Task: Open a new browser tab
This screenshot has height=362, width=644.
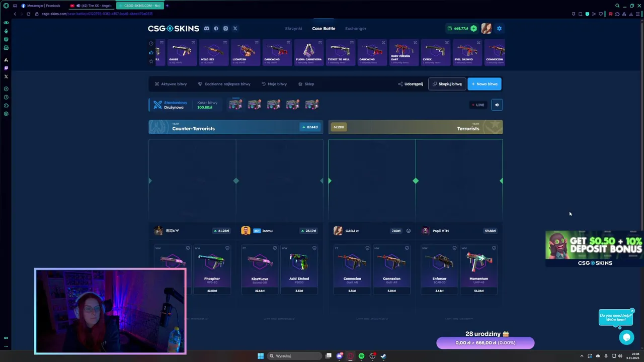Action: tap(167, 6)
